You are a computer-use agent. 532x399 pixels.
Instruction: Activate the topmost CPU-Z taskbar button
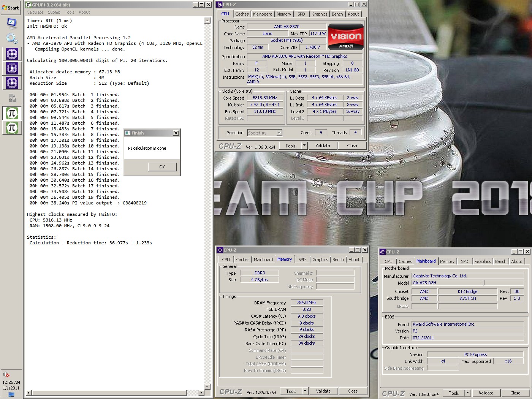click(x=12, y=54)
